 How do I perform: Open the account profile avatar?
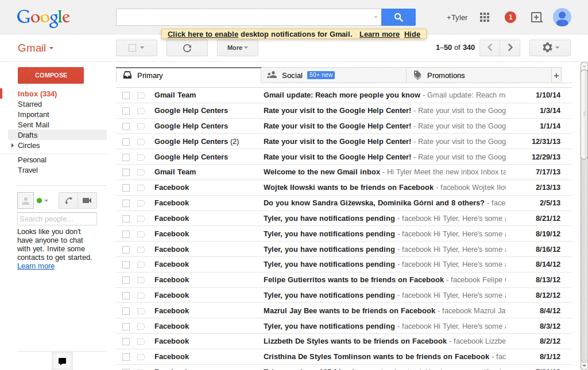tap(562, 17)
